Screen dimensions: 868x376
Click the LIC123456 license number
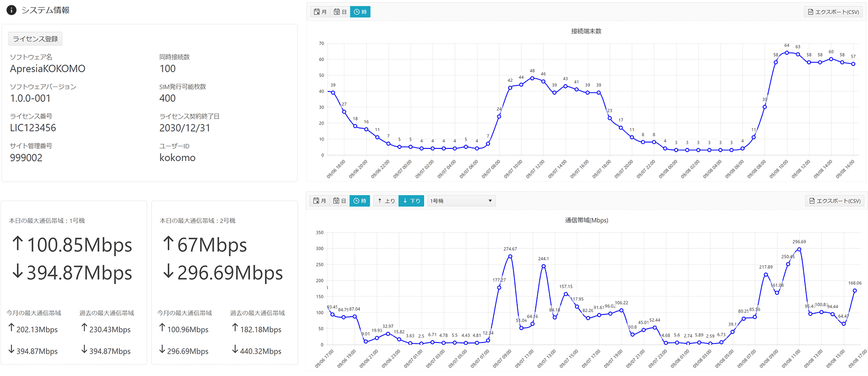tap(33, 128)
